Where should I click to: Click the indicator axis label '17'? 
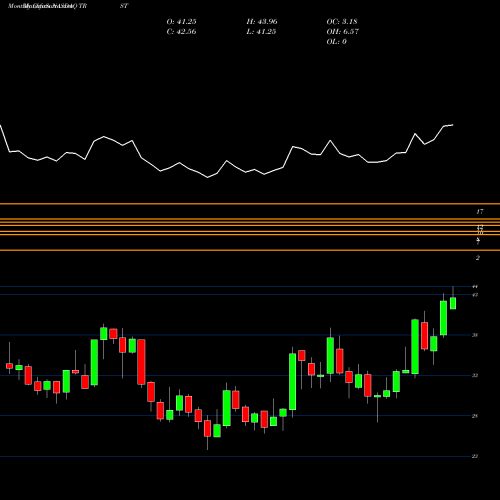tap(479, 212)
